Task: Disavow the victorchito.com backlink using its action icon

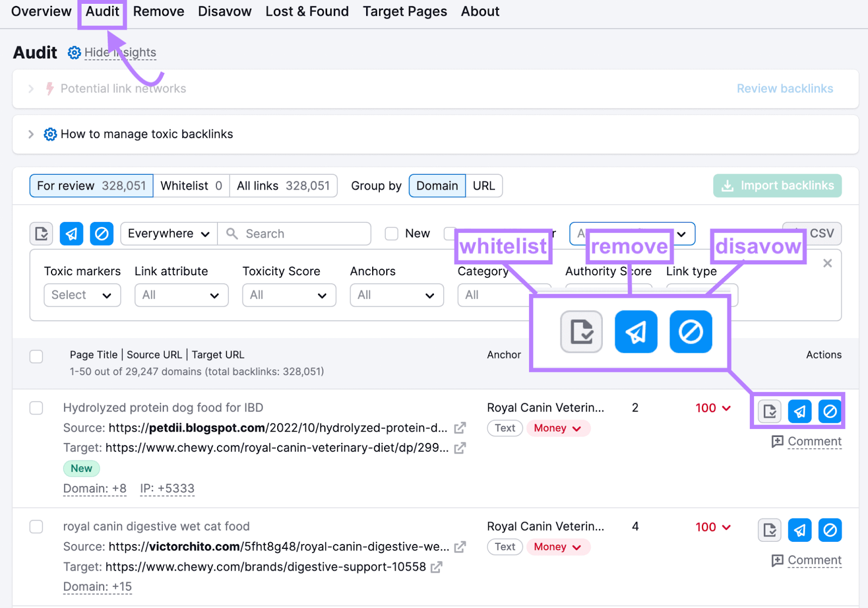Action: [830, 530]
